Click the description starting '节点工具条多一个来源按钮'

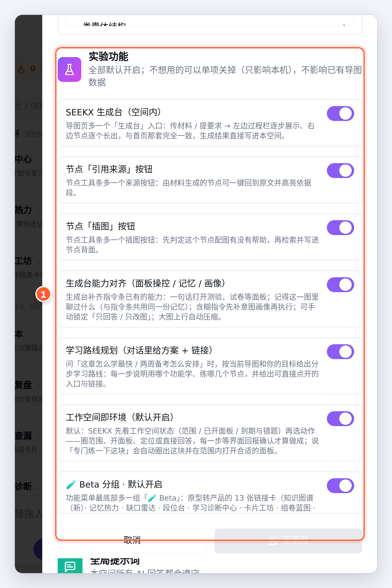pyautogui.click(x=189, y=188)
